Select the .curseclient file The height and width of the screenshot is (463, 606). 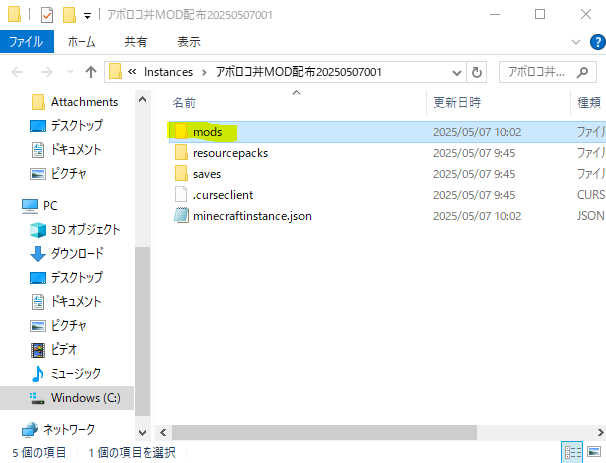tap(387, 195)
